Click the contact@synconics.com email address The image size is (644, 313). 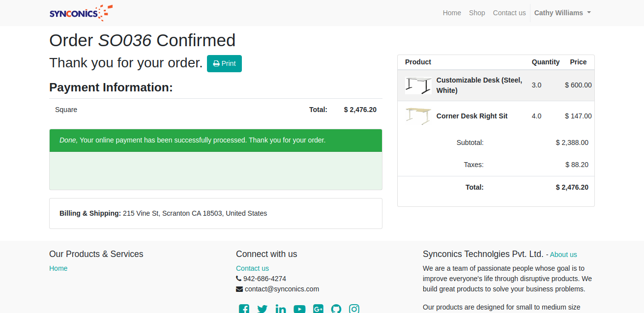click(x=282, y=289)
